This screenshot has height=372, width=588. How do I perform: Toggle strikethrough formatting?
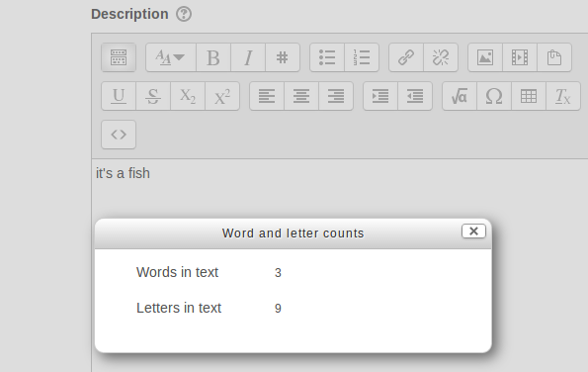click(x=153, y=96)
